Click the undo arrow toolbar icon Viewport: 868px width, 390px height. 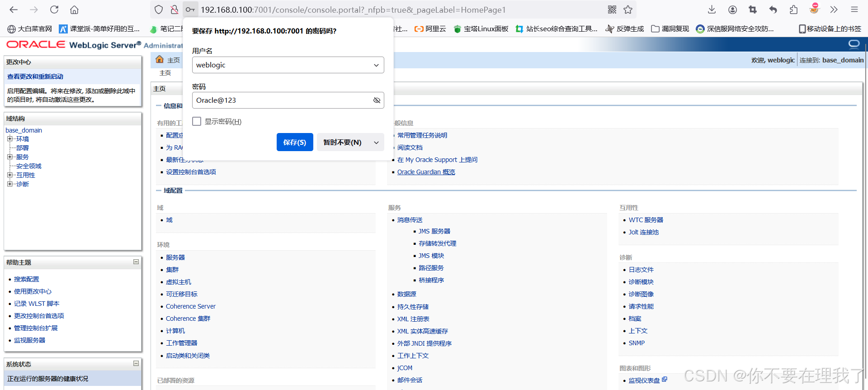click(773, 10)
